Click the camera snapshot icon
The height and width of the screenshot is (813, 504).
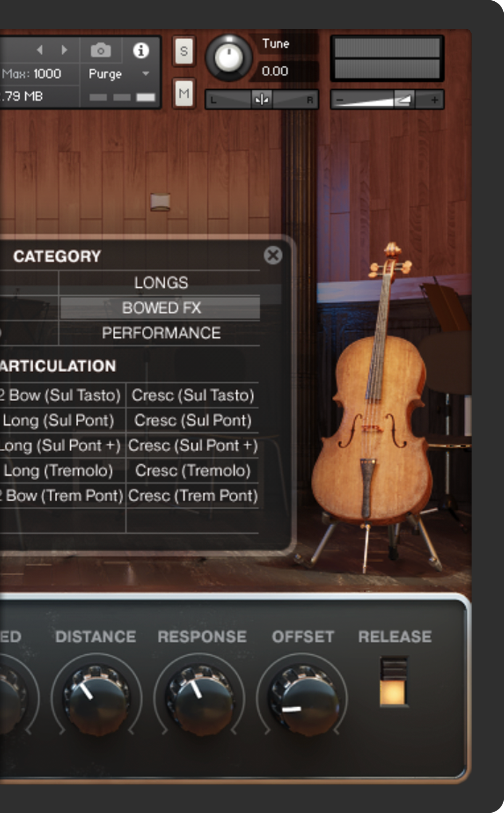[101, 50]
